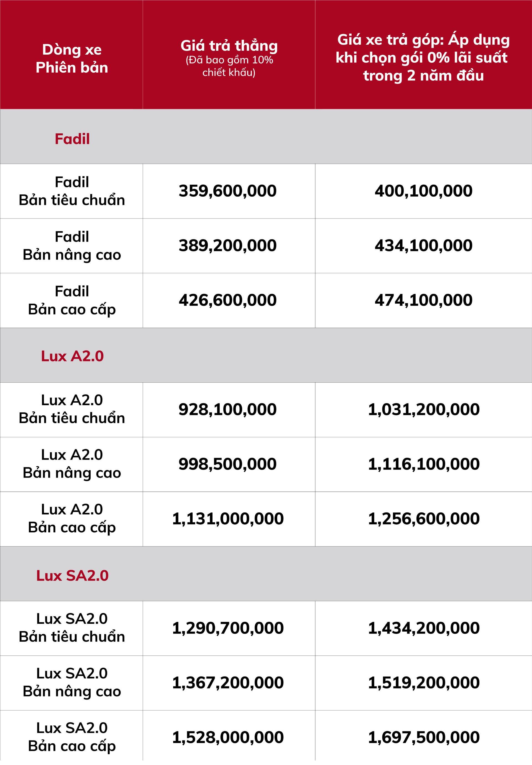Click the Fadil Bản nâng cao row label
This screenshot has width=532, height=765.
coord(72,246)
